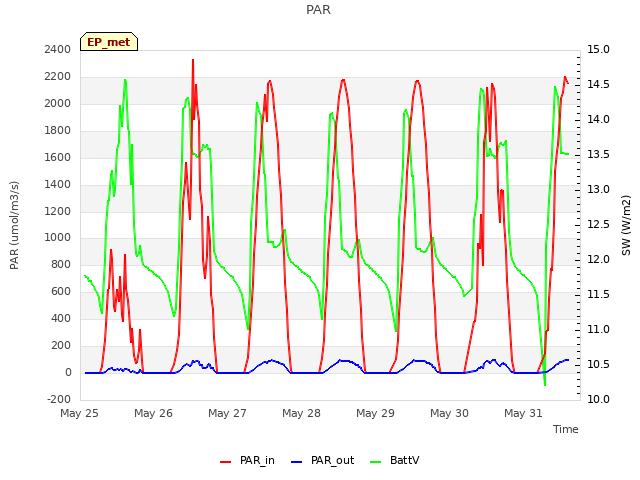This screenshot has height=480, width=640.
Task: Click the 14.0 right axis value
Action: tap(598, 120)
